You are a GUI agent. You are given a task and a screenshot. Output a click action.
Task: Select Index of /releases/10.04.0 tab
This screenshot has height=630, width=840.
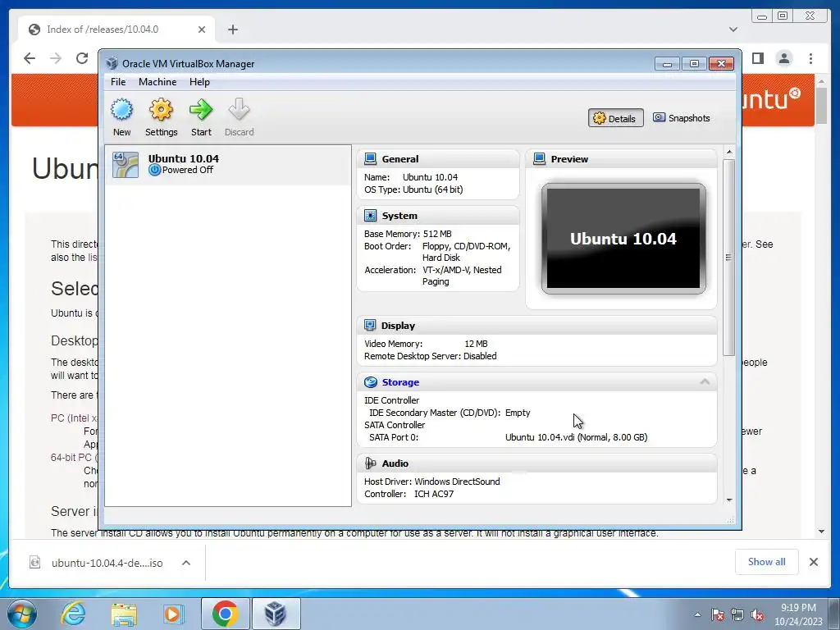click(x=117, y=30)
